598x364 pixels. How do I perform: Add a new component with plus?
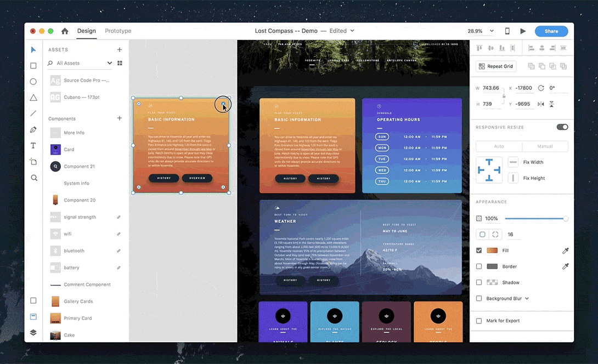coord(120,118)
